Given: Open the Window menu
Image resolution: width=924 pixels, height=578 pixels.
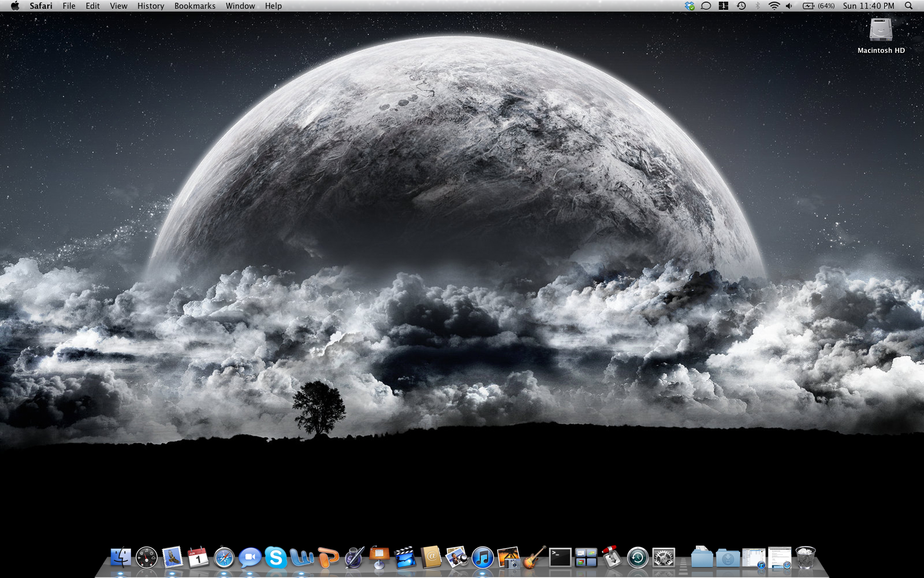Looking at the screenshot, I should tap(240, 6).
